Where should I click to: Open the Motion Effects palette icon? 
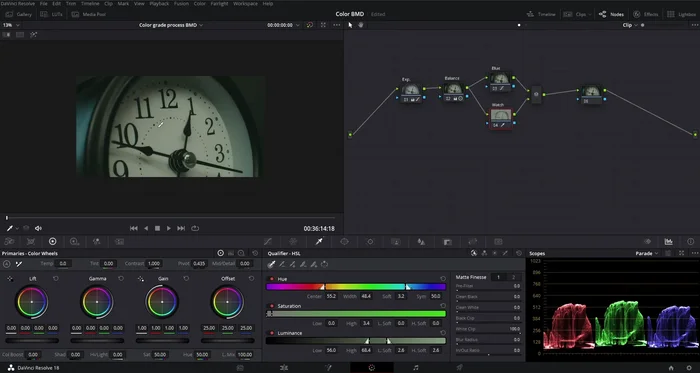point(119,241)
